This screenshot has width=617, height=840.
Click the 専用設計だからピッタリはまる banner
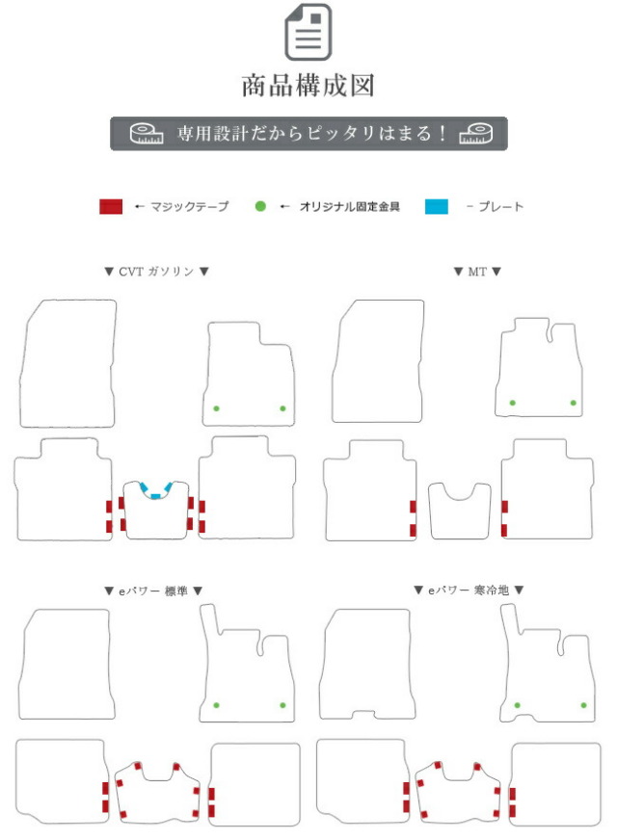308,133
